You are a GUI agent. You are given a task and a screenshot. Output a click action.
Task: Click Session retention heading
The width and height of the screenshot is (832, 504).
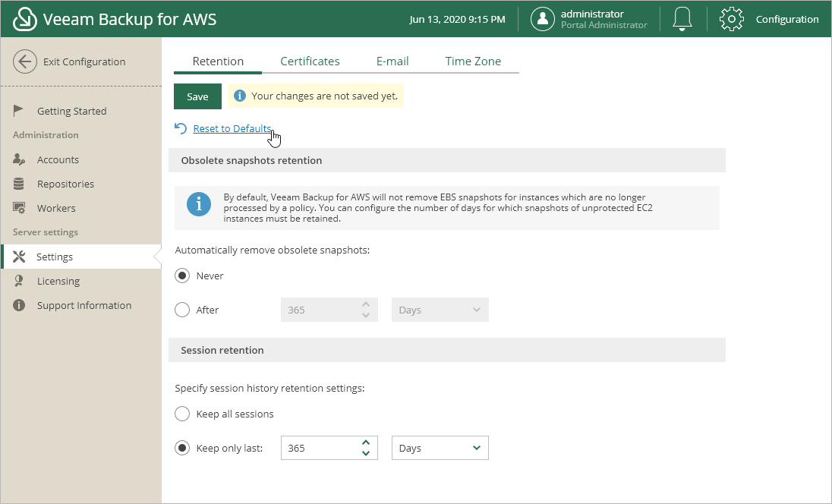click(222, 350)
